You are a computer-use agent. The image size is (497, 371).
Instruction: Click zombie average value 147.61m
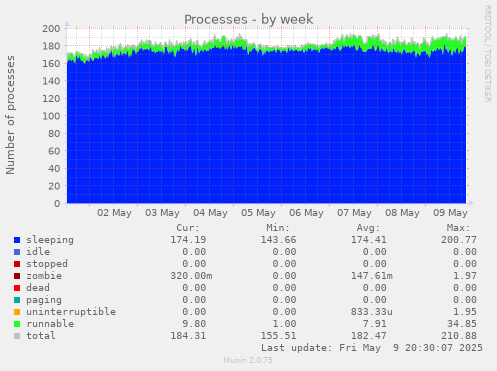coord(372,276)
